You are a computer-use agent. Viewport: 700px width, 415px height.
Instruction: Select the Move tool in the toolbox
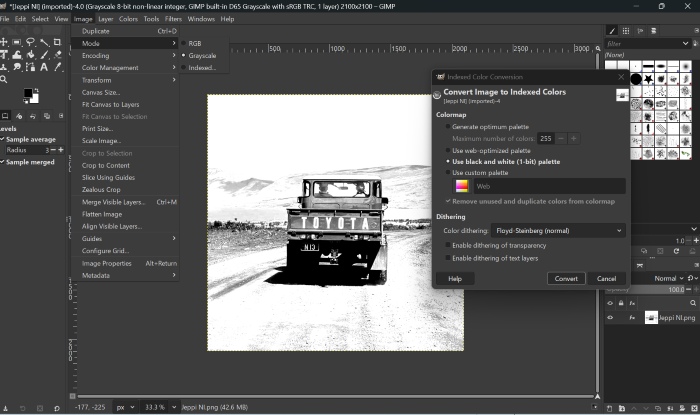click(x=4, y=42)
